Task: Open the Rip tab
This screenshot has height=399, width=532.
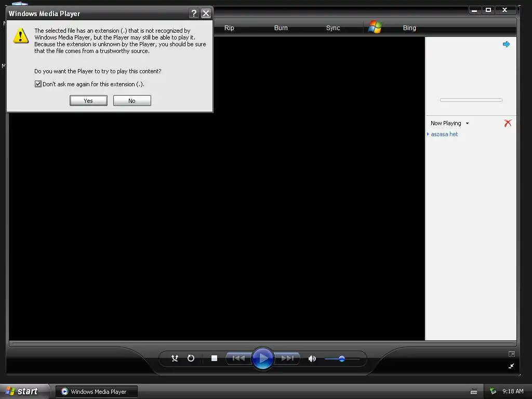Action: point(229,28)
